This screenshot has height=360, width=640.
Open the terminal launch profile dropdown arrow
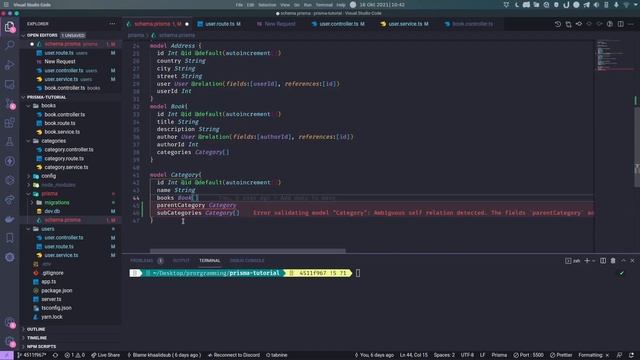[593, 260]
